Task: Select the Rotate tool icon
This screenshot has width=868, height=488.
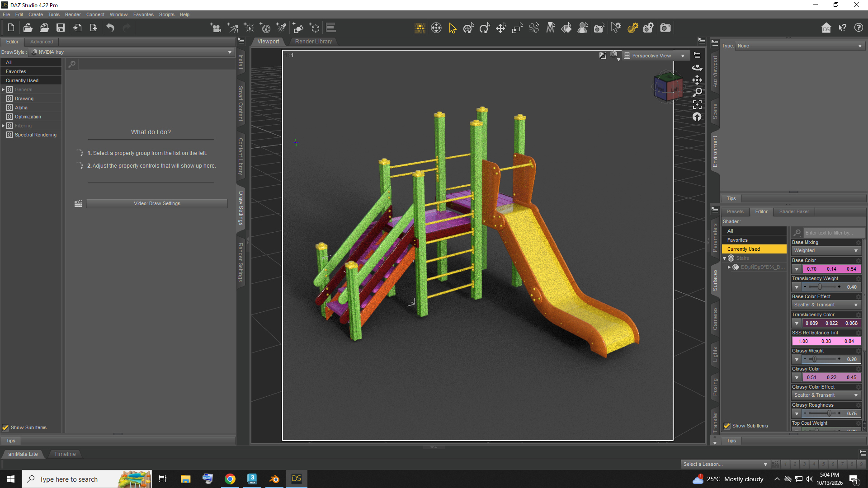Action: coord(485,28)
